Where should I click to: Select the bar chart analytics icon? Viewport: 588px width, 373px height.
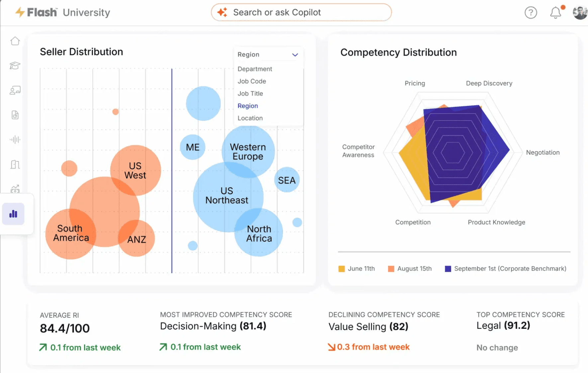13,214
